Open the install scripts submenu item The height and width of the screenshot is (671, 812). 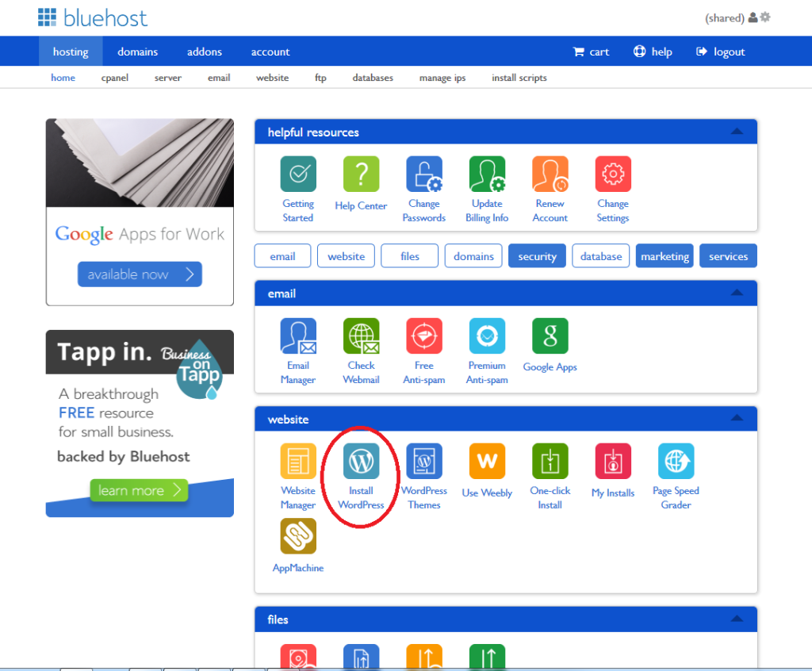519,78
